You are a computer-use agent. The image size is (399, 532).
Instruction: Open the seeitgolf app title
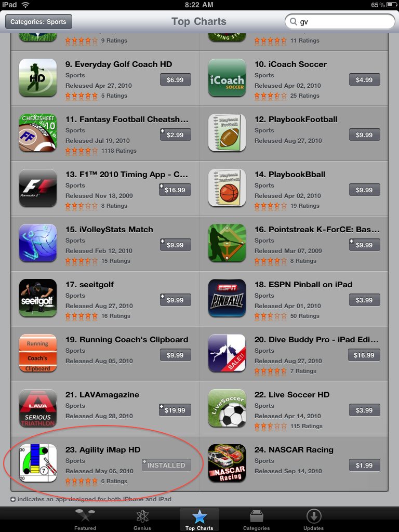(89, 285)
